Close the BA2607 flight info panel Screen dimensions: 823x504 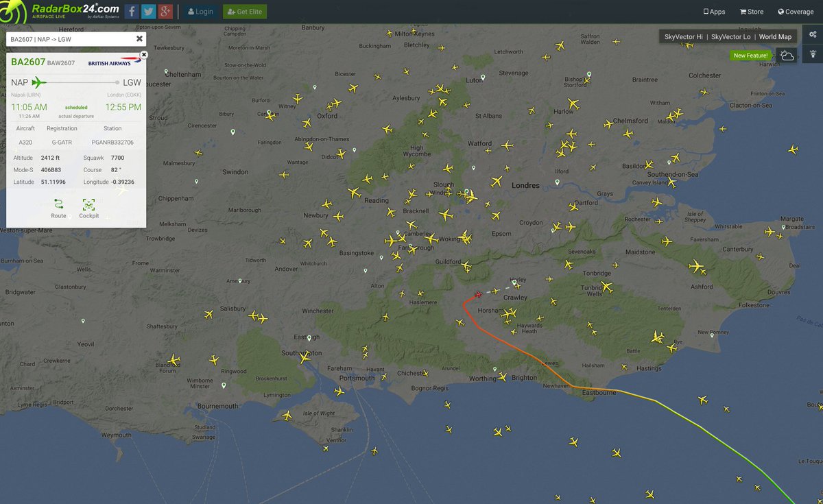click(x=143, y=54)
